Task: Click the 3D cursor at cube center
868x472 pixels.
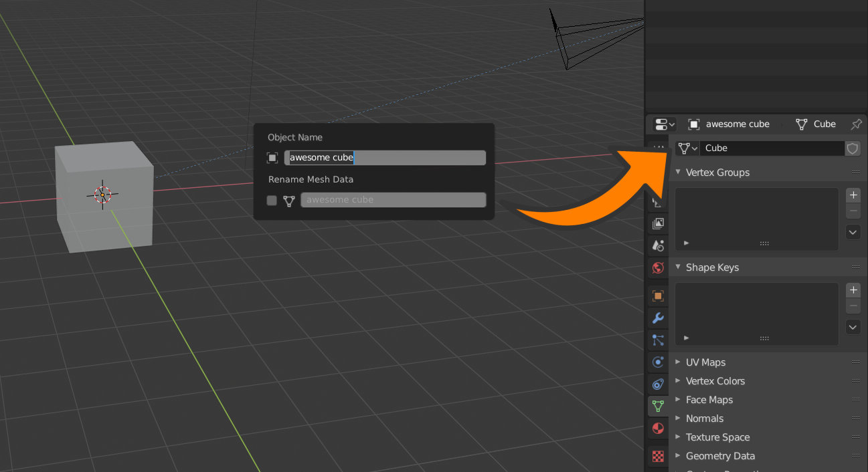Action: (x=102, y=195)
